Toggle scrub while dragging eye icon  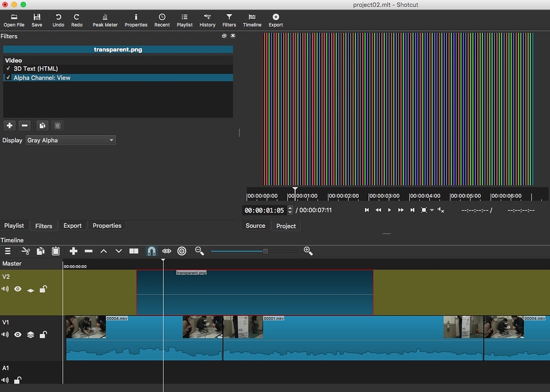click(x=167, y=251)
